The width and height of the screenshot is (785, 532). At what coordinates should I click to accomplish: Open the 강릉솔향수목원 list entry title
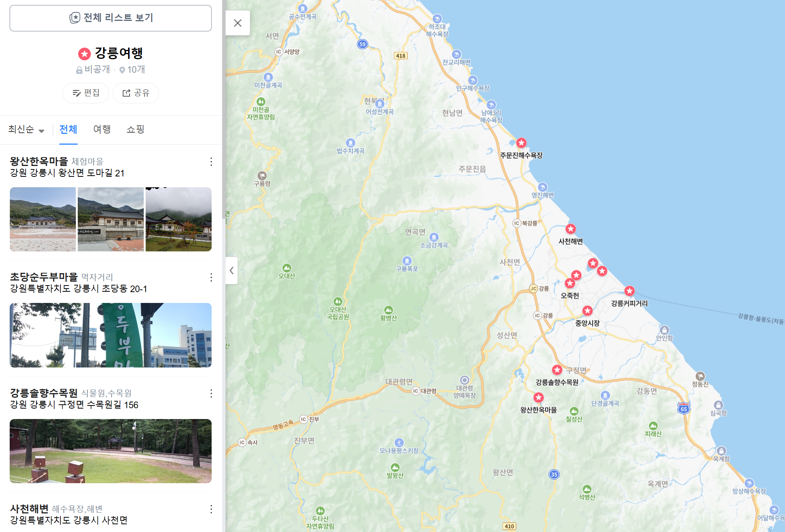pyautogui.click(x=44, y=393)
